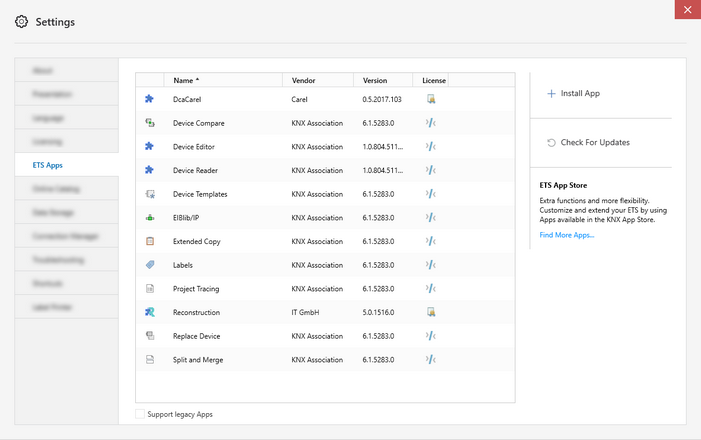
Task: Close the Settings window
Action: 687,10
